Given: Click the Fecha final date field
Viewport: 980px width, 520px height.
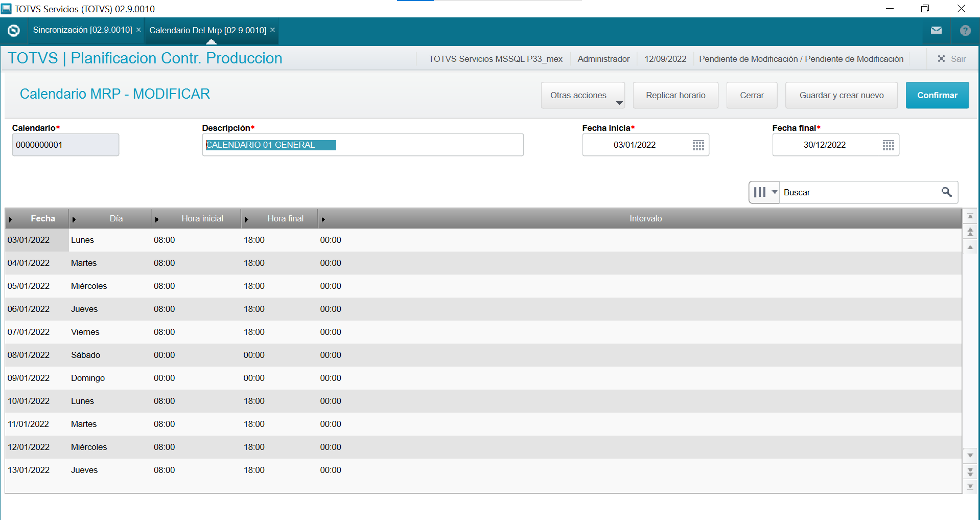Looking at the screenshot, I should point(825,145).
